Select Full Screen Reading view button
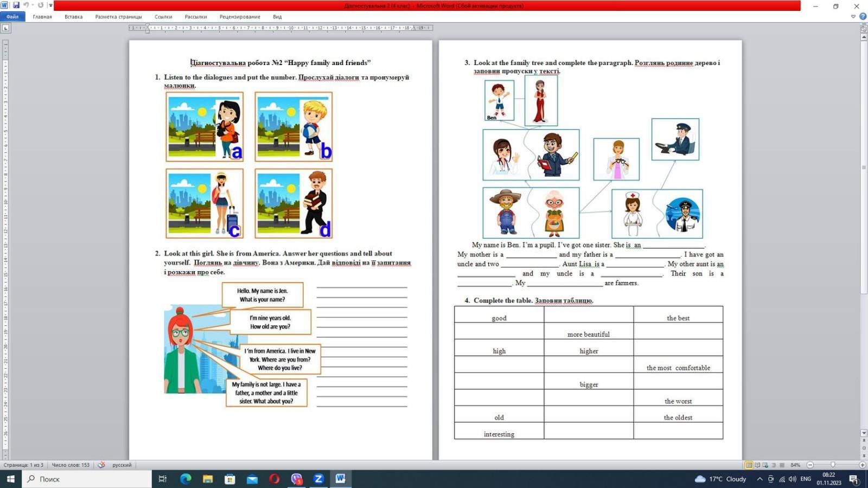This screenshot has height=488, width=868. (x=757, y=465)
